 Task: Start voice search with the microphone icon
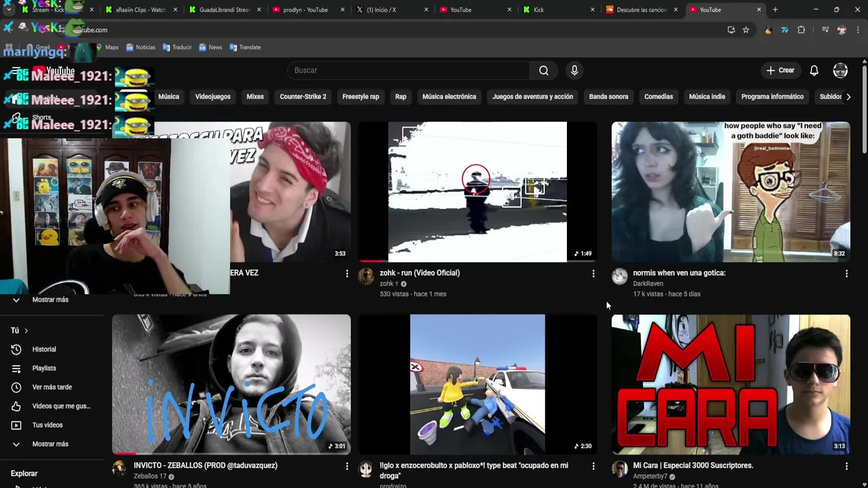pyautogui.click(x=574, y=70)
